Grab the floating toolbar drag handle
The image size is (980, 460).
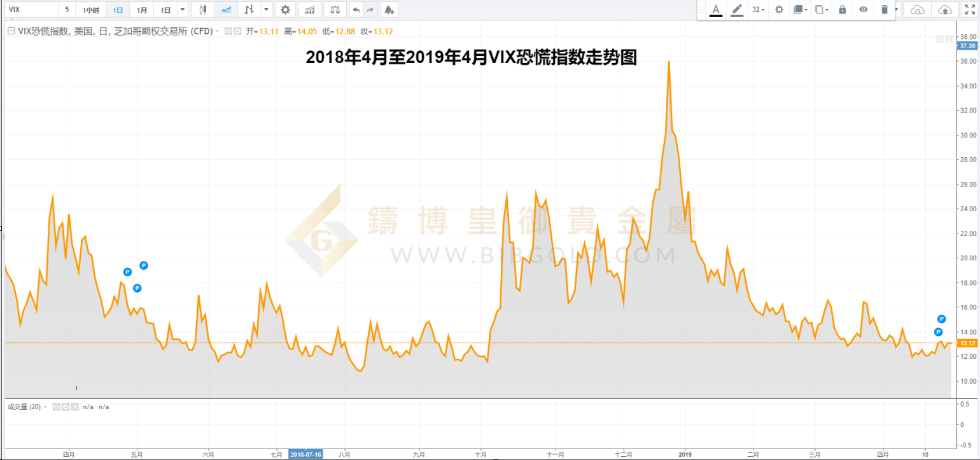tap(701, 10)
